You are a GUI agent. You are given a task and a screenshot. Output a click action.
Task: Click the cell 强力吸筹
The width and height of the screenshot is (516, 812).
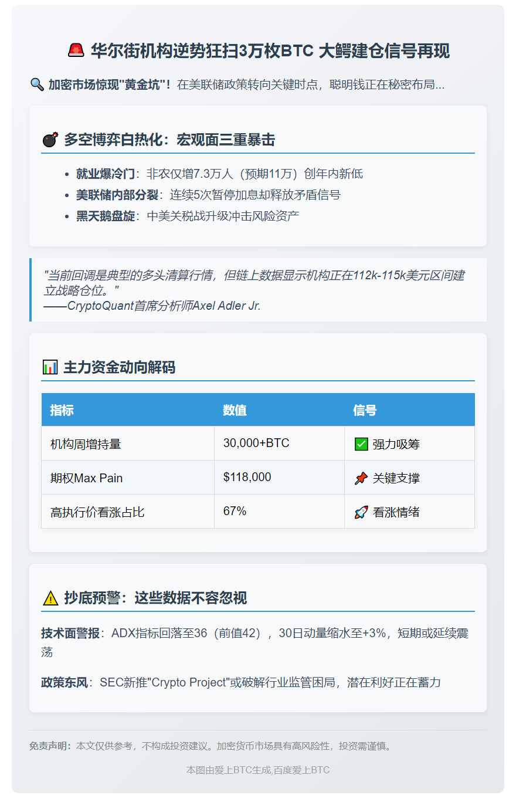[409, 444]
